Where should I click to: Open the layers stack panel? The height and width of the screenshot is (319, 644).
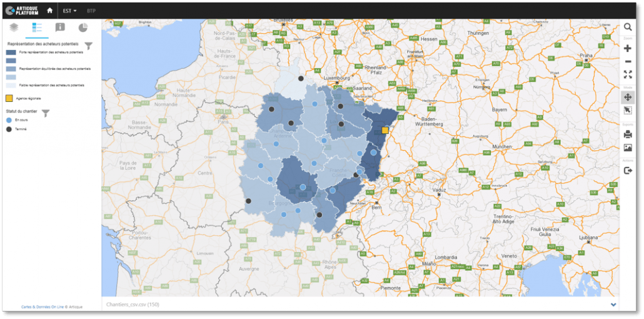(x=14, y=28)
